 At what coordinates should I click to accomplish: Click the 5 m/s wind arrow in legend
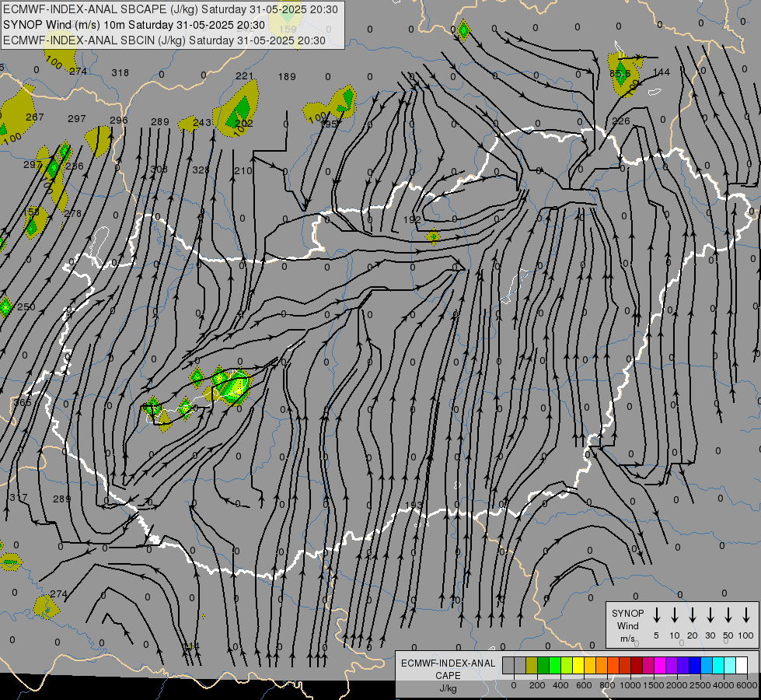tap(656, 615)
